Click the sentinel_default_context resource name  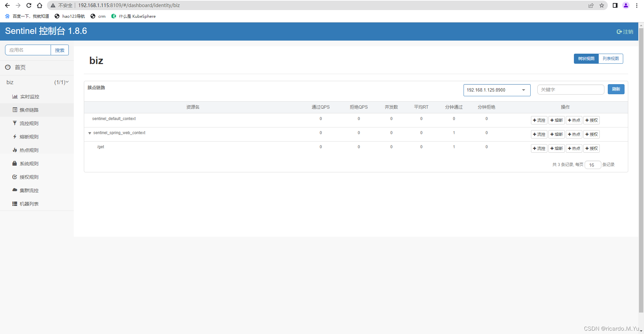pyautogui.click(x=114, y=119)
